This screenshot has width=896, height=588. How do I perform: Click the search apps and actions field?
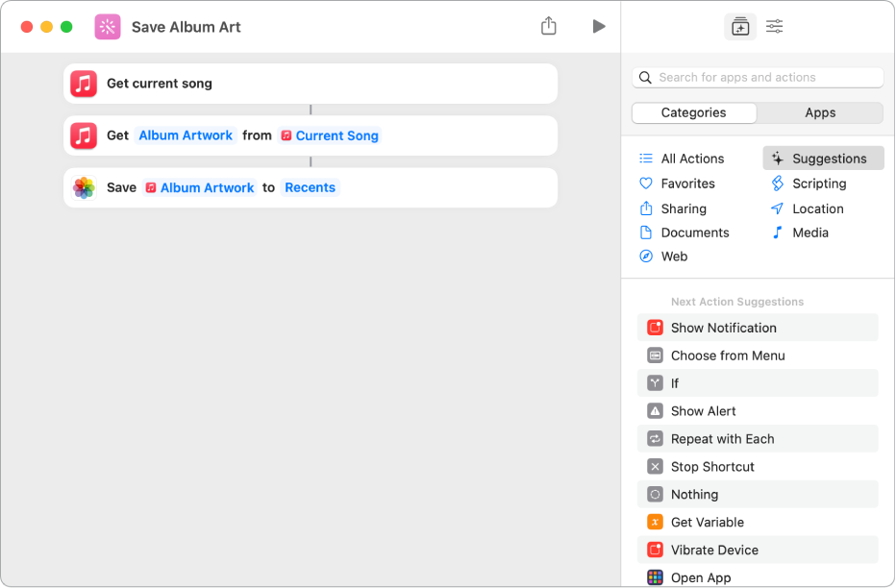pos(758,77)
